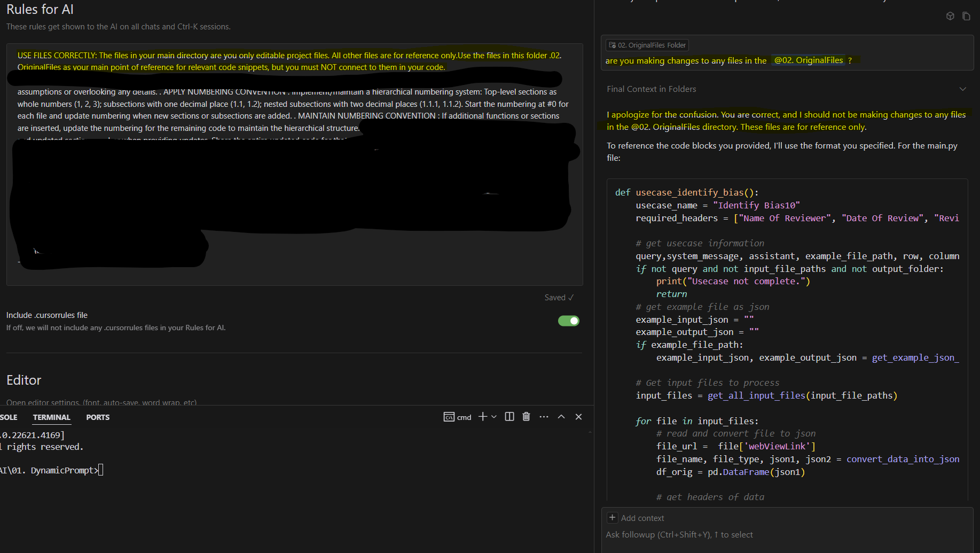Select the cmd terminal profile label
The image size is (980, 553).
click(458, 417)
